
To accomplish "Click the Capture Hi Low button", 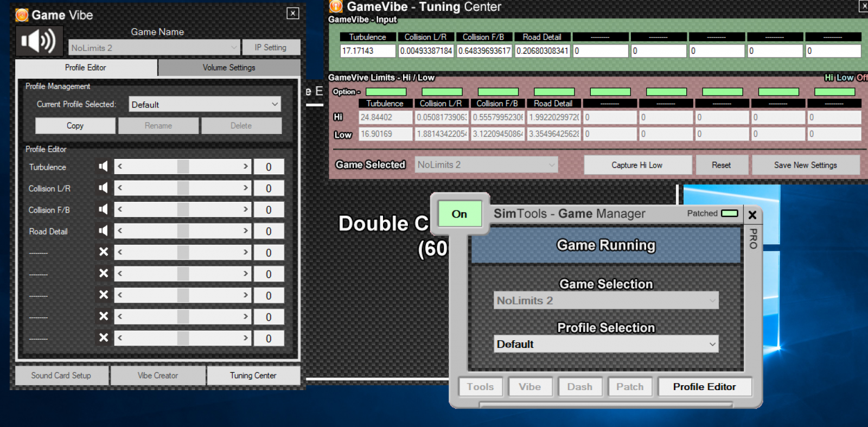I will tap(637, 165).
